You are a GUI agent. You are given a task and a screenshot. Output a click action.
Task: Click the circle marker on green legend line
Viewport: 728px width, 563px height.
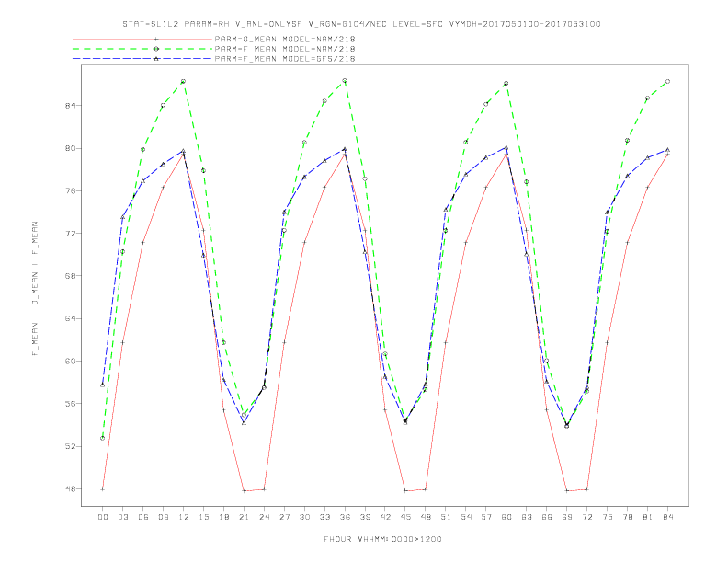point(156,49)
